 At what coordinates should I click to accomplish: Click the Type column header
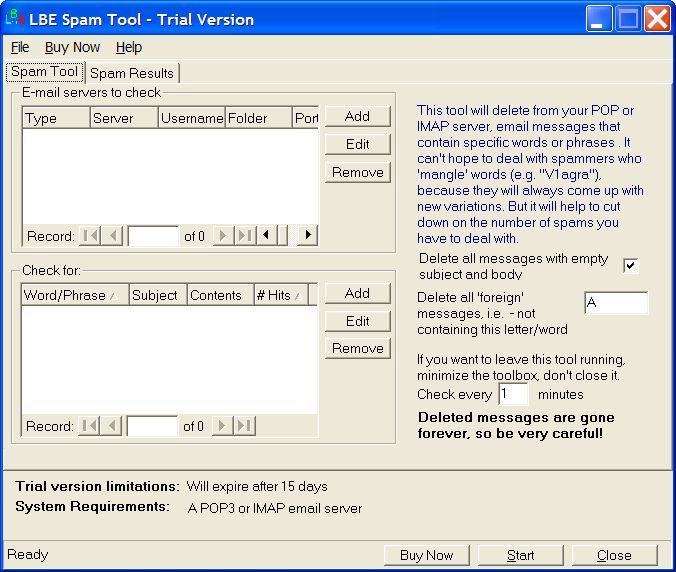(x=56, y=118)
